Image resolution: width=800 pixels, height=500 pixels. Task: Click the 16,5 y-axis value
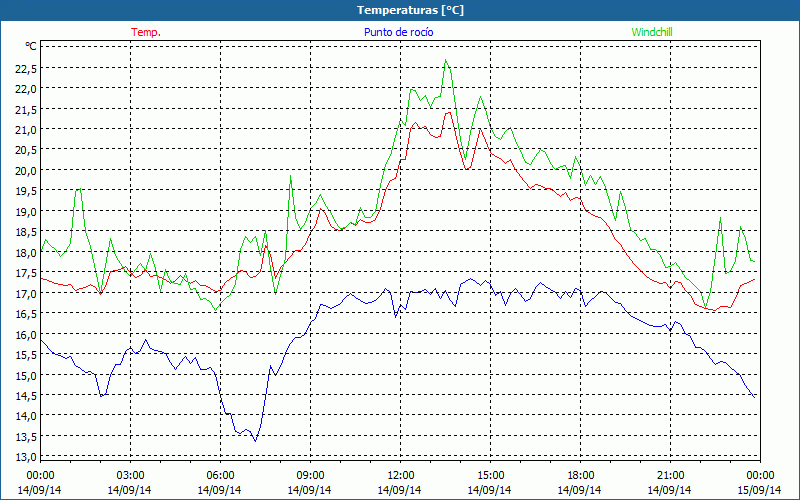[27, 313]
